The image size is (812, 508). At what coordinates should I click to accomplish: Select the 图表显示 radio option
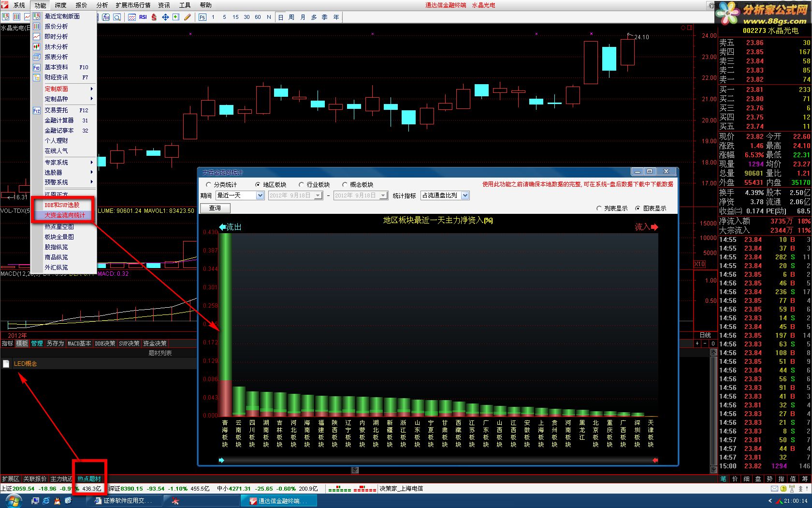(638, 208)
